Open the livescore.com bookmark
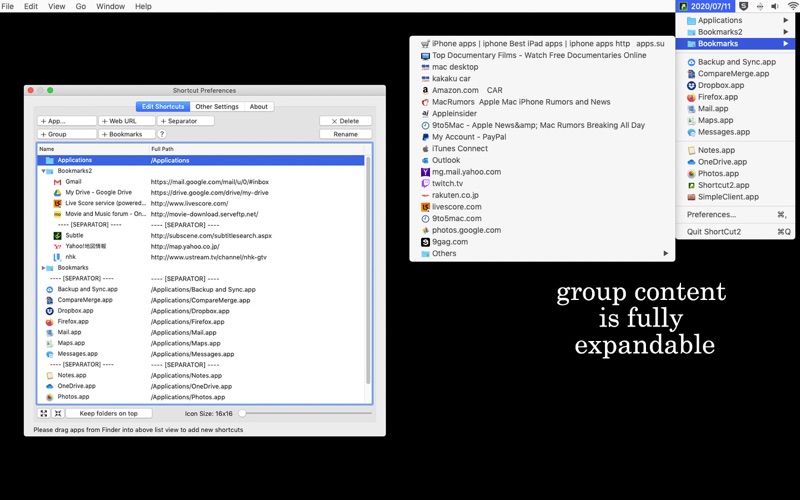This screenshot has width=800, height=500. [x=542, y=207]
